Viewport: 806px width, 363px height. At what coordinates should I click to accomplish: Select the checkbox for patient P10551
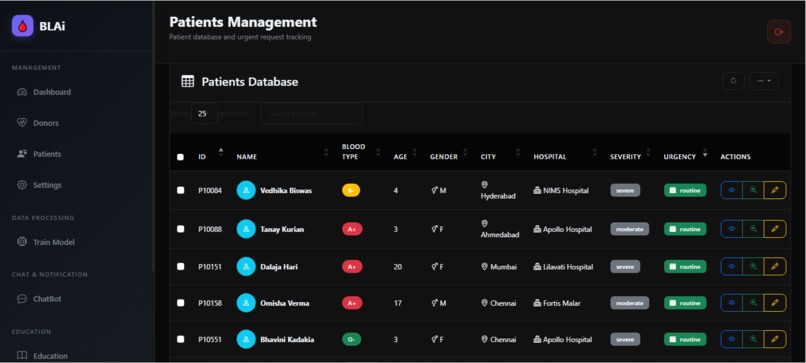click(x=180, y=339)
